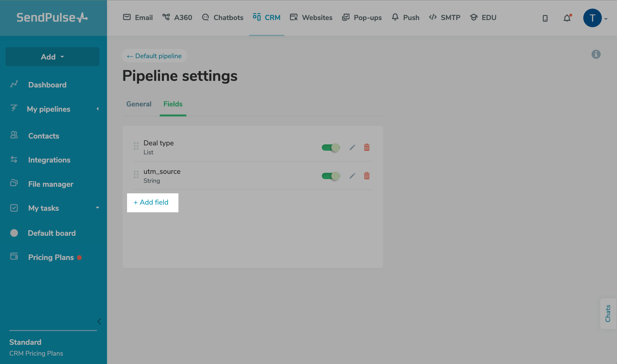Click the Deal type drag handle
This screenshot has width=617, height=364.
coord(136,146)
